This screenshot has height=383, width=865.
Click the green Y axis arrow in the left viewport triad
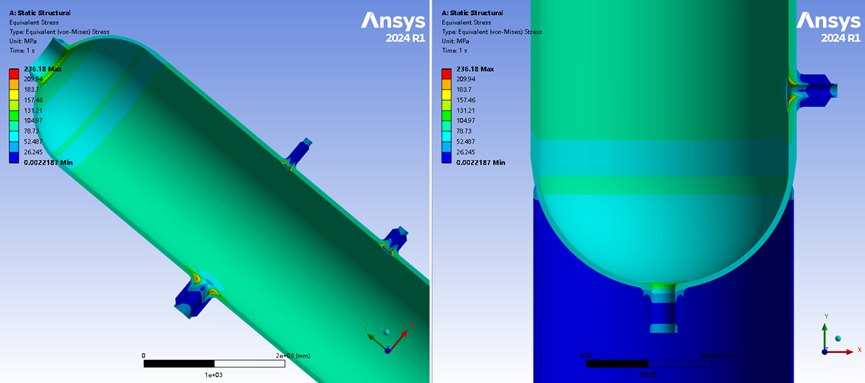tap(376, 339)
